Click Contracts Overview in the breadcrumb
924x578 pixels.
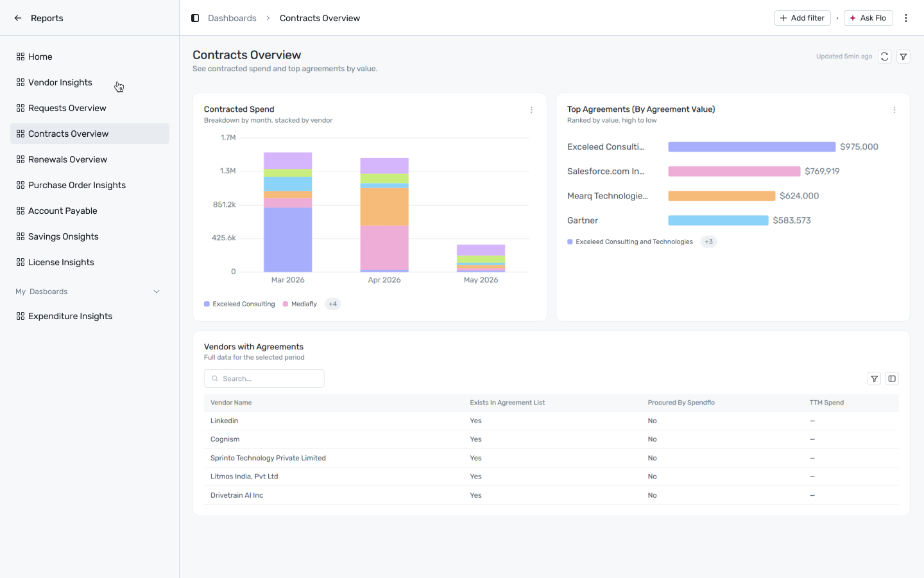[x=320, y=18]
